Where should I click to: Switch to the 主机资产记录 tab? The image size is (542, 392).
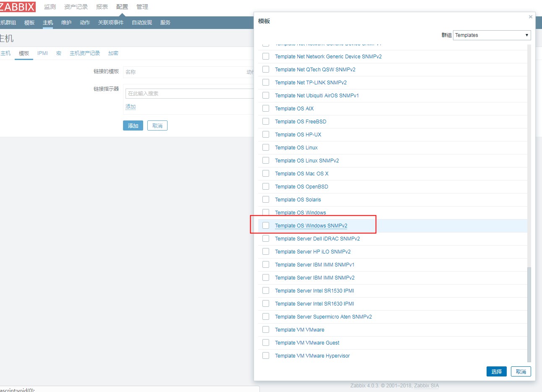[85, 53]
